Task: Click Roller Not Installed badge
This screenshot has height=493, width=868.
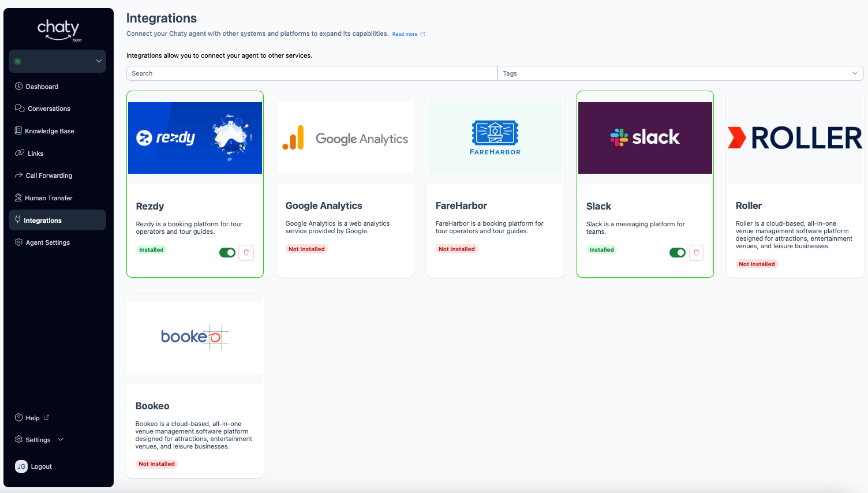Action: click(757, 264)
